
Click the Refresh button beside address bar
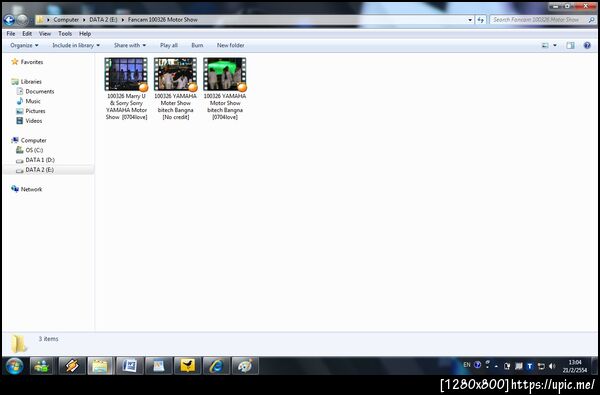[x=481, y=20]
